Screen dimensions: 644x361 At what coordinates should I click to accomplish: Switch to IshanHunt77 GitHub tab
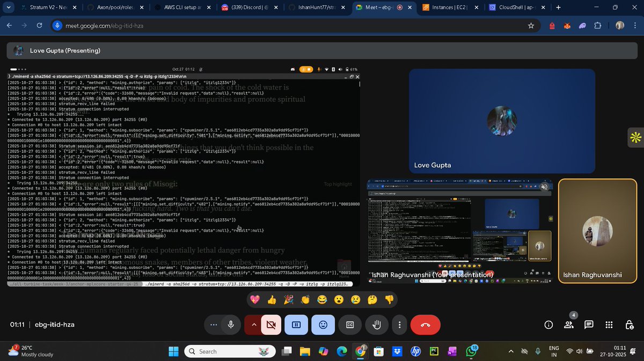click(x=317, y=8)
